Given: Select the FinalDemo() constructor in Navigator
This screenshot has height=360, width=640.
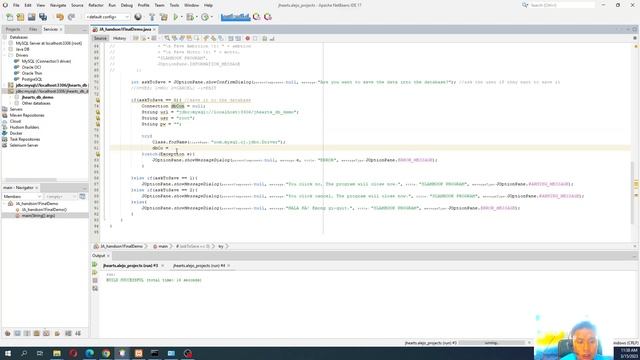Looking at the screenshot, I should pyautogui.click(x=44, y=209).
